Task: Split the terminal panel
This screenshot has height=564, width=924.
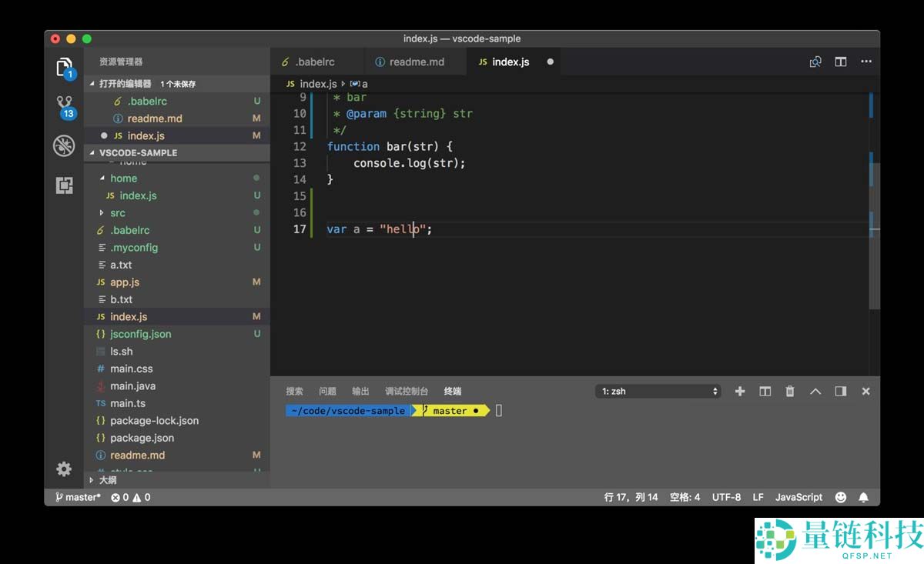Action: (x=765, y=391)
